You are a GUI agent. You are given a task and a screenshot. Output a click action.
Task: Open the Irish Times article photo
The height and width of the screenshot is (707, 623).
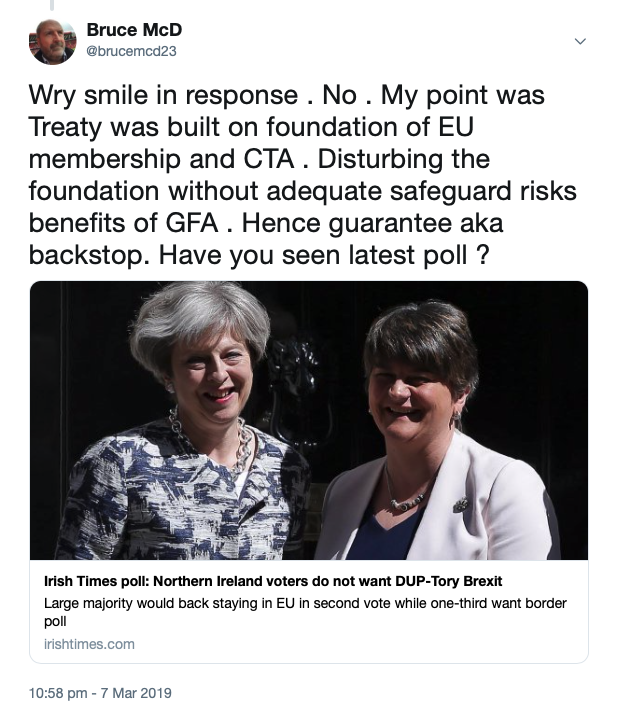[x=308, y=420]
